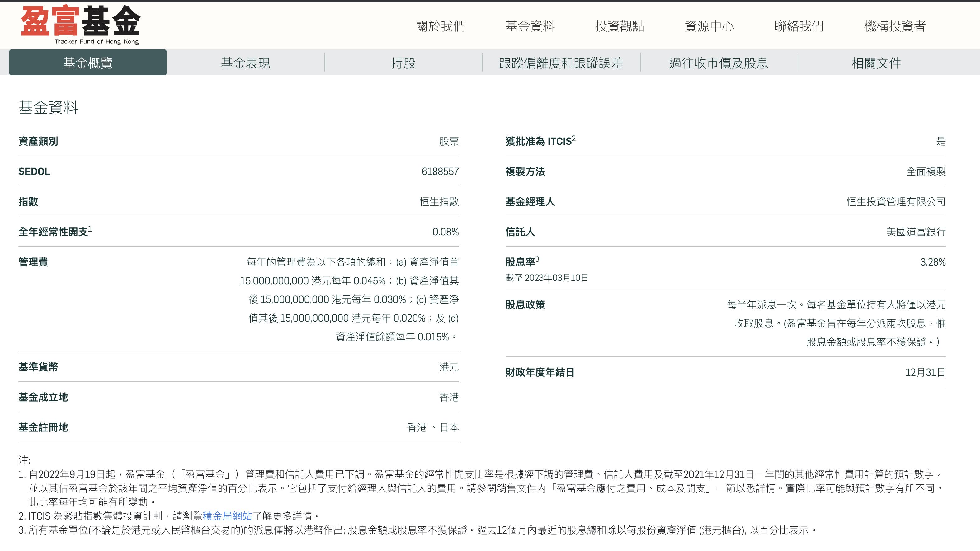Switch to the 跟蹤偏離度和跟蹤誤差 tab
This screenshot has height=551, width=980.
[561, 63]
